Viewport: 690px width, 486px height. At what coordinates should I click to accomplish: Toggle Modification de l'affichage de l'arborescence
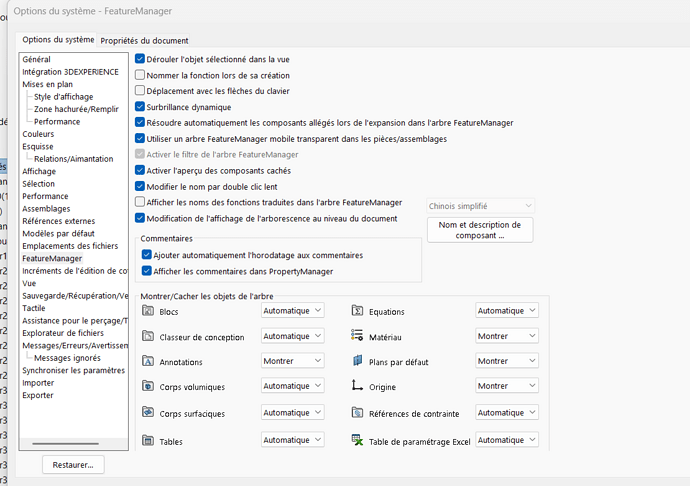(x=140, y=218)
